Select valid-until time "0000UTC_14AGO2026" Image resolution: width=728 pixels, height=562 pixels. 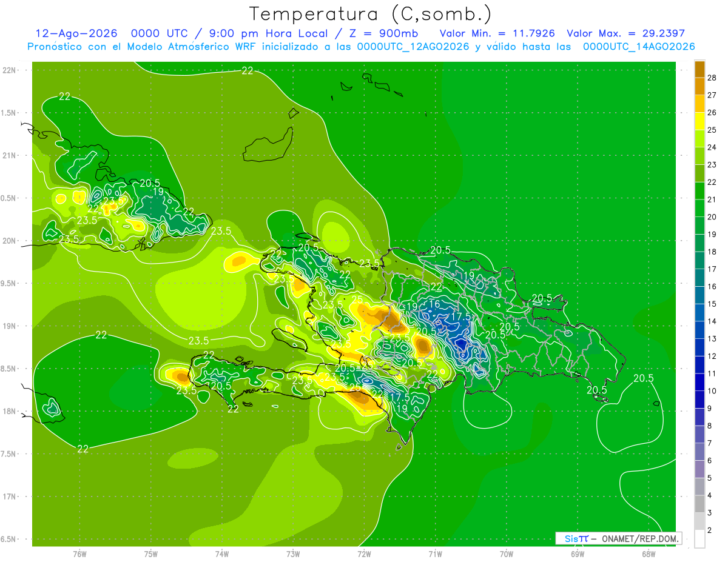pyautogui.click(x=639, y=47)
